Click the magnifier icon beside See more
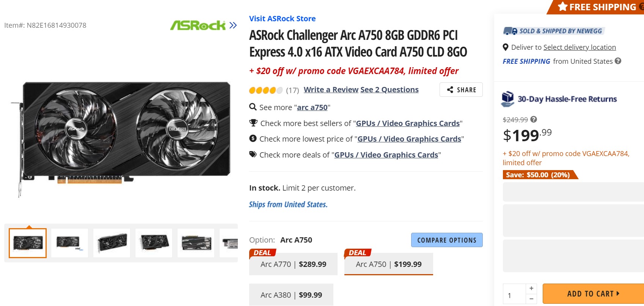Viewport: 644px width, 306px height. (x=253, y=107)
